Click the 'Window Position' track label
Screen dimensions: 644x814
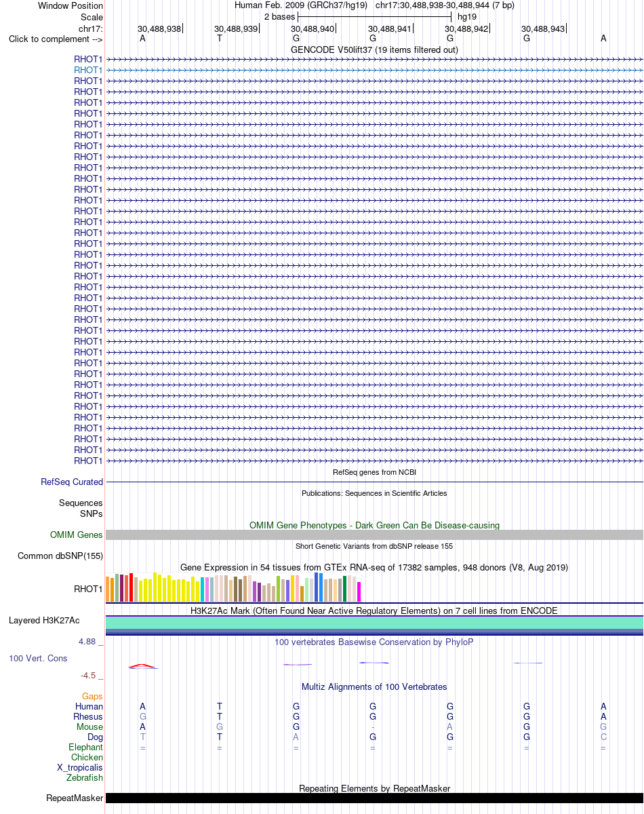click(71, 5)
